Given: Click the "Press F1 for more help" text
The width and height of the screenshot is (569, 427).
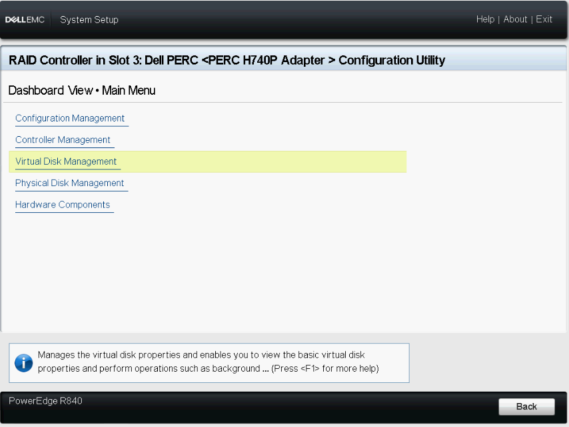Looking at the screenshot, I should coord(325,369).
